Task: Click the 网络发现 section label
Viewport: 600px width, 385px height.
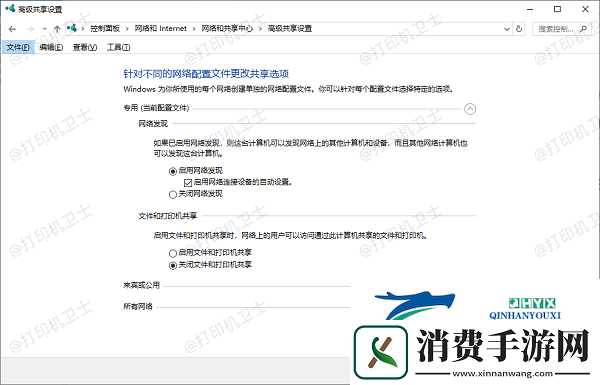Action: (153, 124)
